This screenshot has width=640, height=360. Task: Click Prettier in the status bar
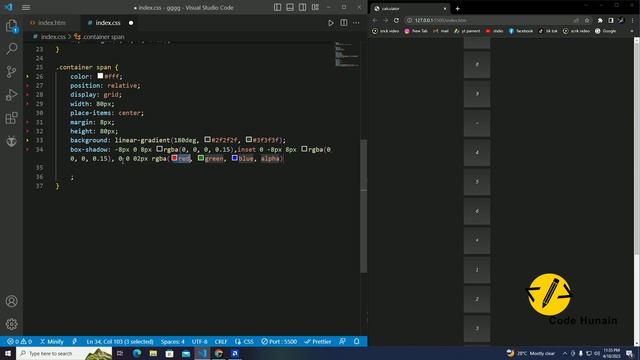pyautogui.click(x=318, y=342)
